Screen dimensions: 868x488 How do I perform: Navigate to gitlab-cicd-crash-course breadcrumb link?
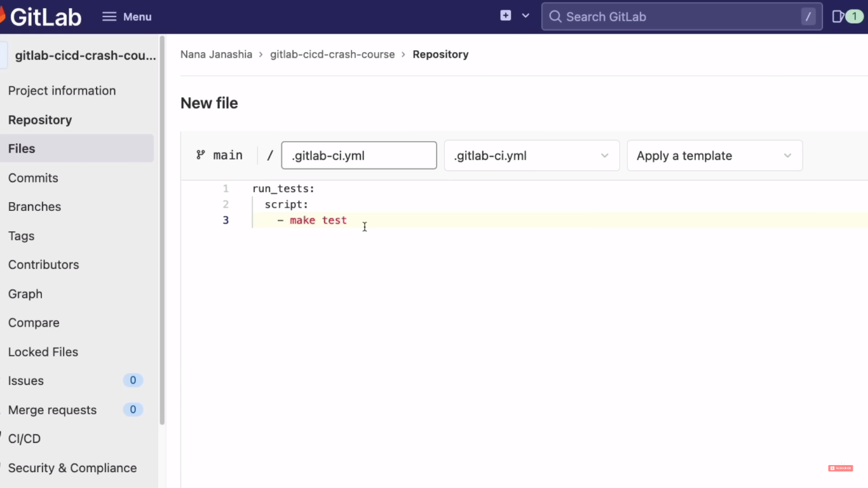coord(332,54)
